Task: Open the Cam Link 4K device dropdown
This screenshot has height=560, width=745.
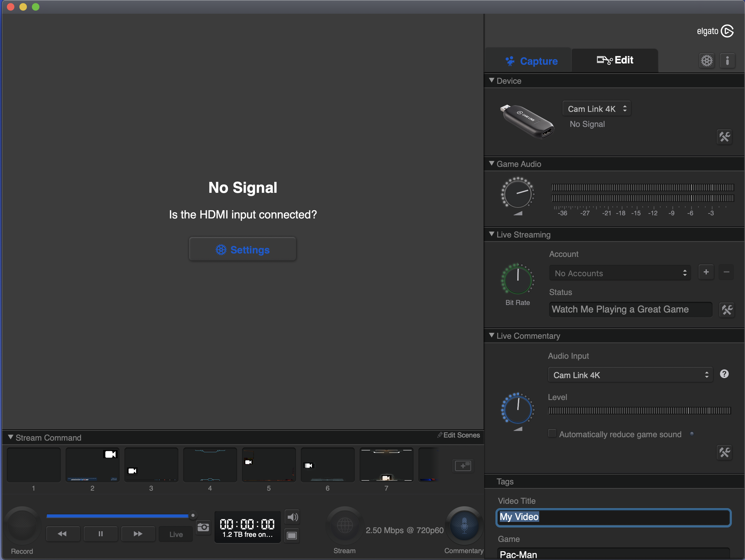Action: click(596, 108)
